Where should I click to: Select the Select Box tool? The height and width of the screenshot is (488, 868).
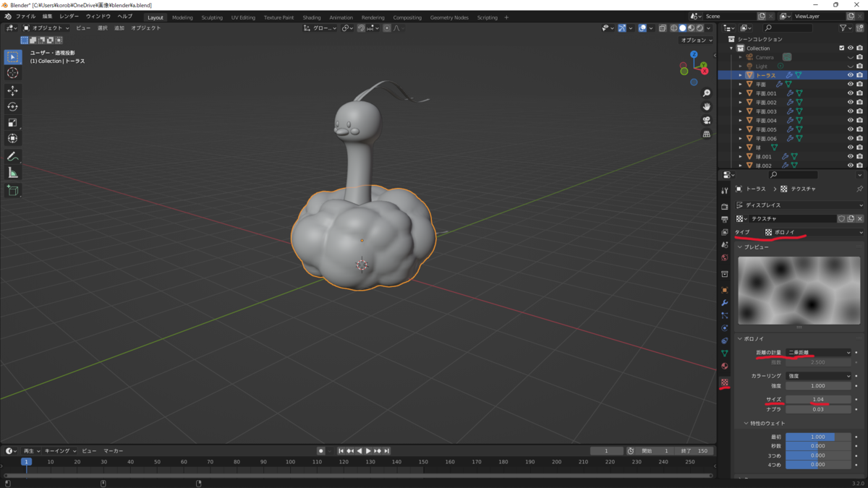point(12,56)
